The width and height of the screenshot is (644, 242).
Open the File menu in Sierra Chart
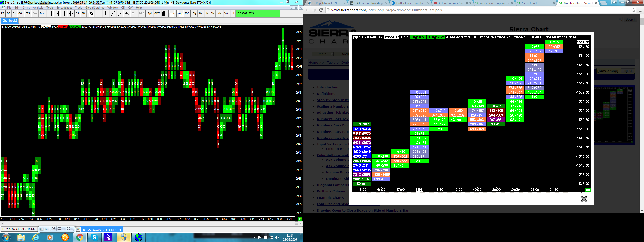pos(9,8)
